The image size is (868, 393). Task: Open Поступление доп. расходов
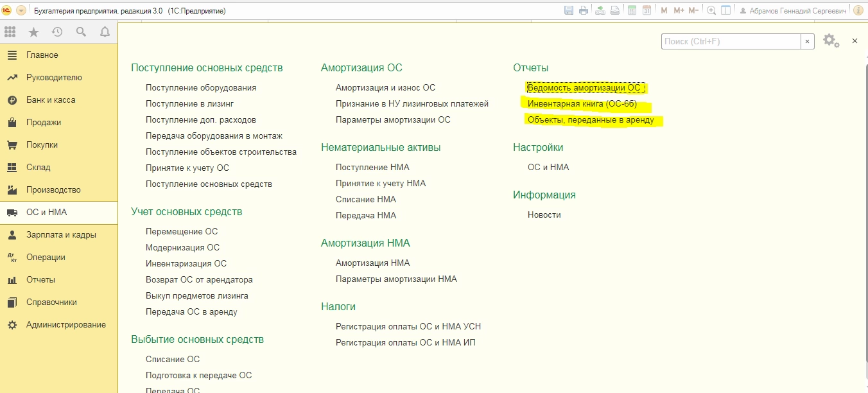pyautogui.click(x=201, y=120)
